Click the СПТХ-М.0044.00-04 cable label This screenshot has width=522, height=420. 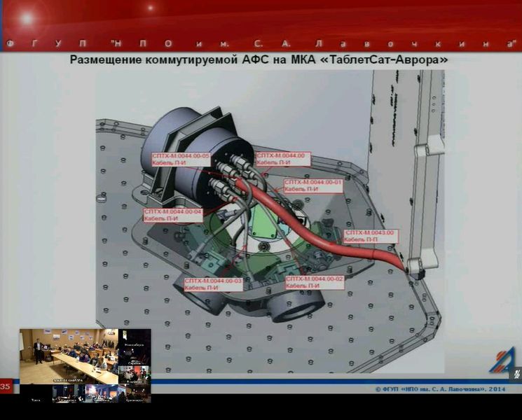point(173,215)
